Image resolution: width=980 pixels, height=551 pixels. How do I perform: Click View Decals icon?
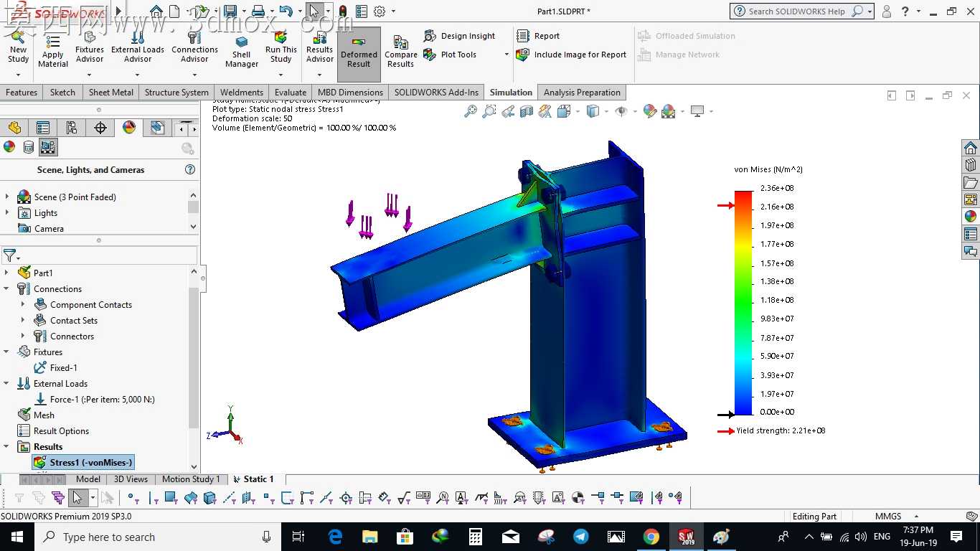[29, 147]
